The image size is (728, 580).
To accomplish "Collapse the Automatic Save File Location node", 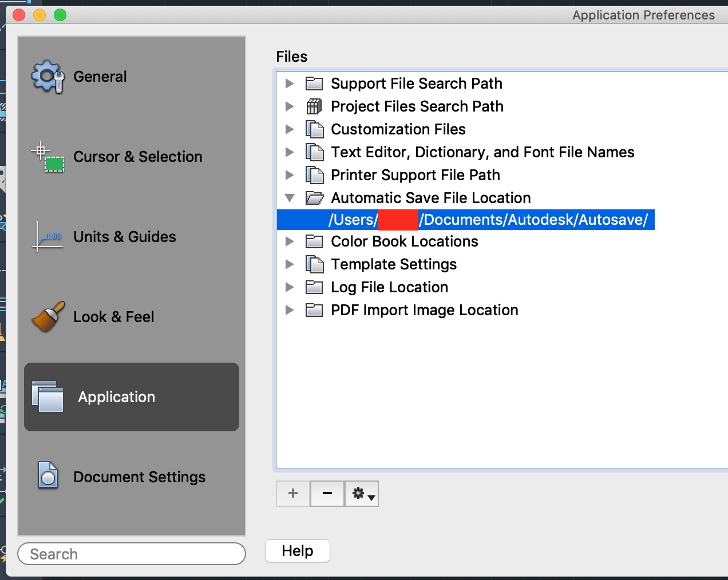I will click(290, 198).
